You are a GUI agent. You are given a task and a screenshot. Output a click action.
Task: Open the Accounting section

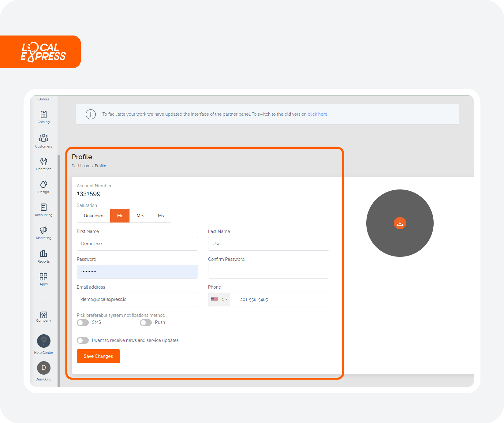point(43,209)
